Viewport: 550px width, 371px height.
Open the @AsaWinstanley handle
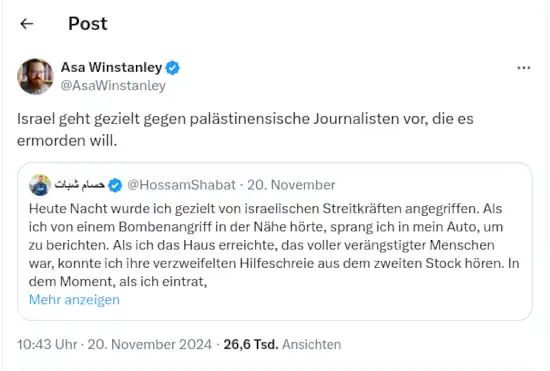tap(113, 86)
